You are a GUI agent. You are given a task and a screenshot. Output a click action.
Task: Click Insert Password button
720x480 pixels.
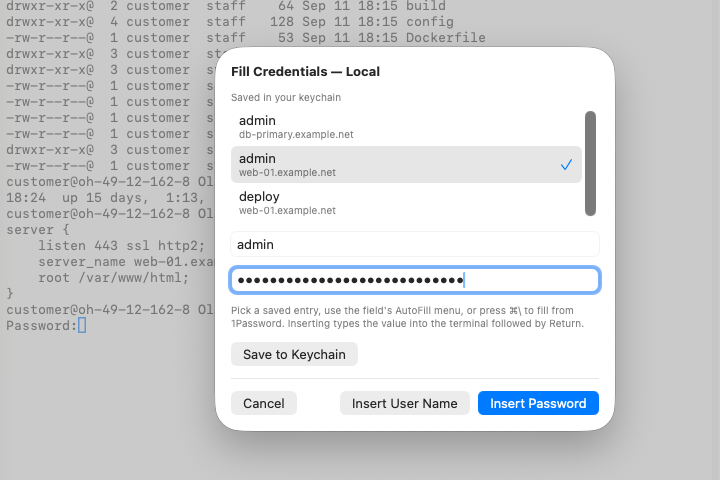tap(538, 403)
